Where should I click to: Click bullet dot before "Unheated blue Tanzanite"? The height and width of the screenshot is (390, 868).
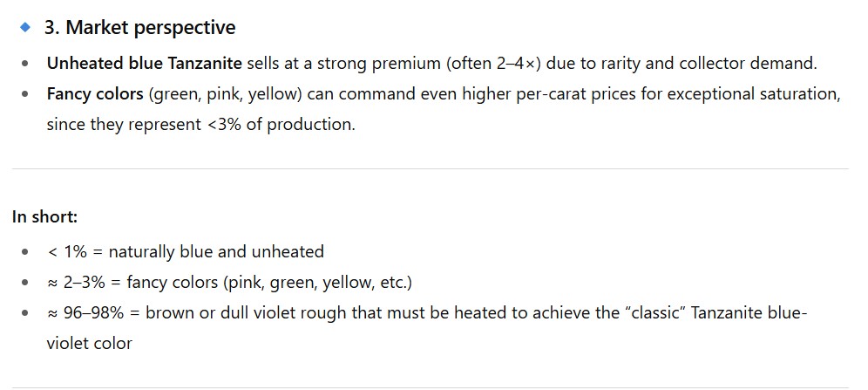pos(25,64)
